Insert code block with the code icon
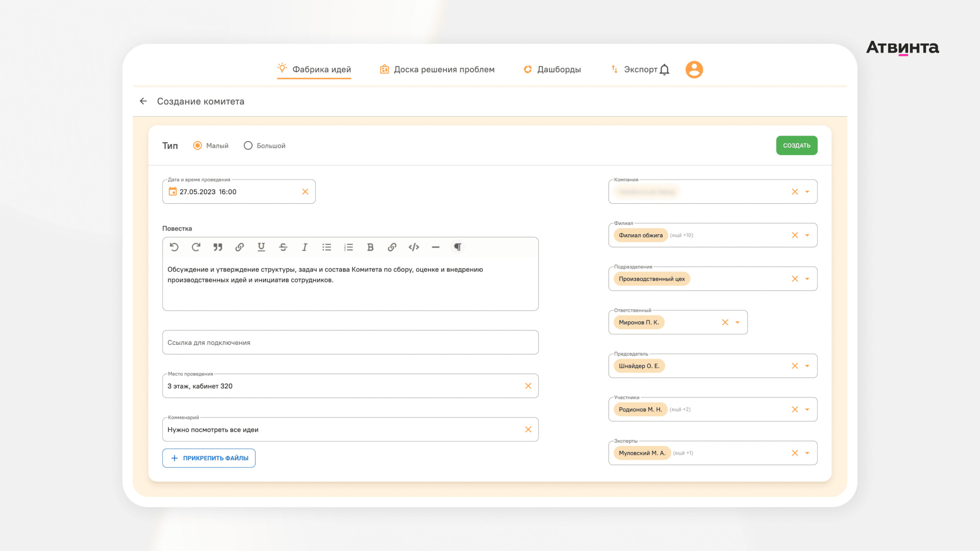The height and width of the screenshot is (551, 980). click(x=414, y=247)
